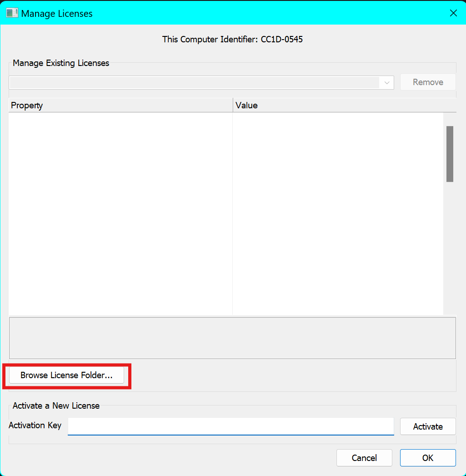Click the Cancel button
Screen dimensions: 466x476
click(x=364, y=458)
